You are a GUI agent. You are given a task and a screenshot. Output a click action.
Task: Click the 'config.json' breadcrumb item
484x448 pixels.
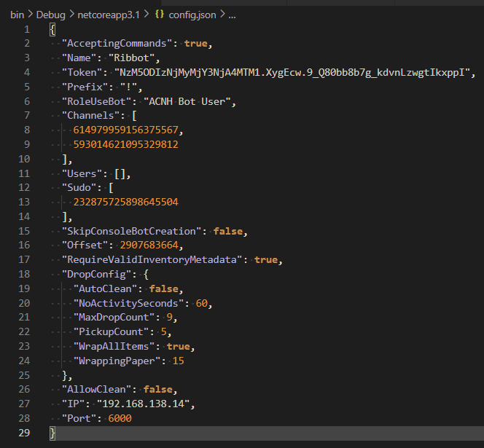[192, 15]
